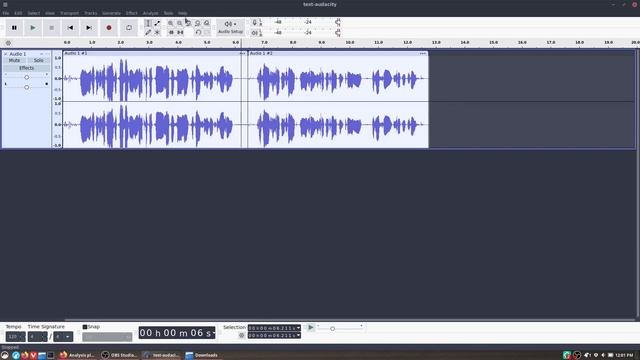The height and width of the screenshot is (360, 640).
Task: Open the Analyze menu
Action: 150,13
